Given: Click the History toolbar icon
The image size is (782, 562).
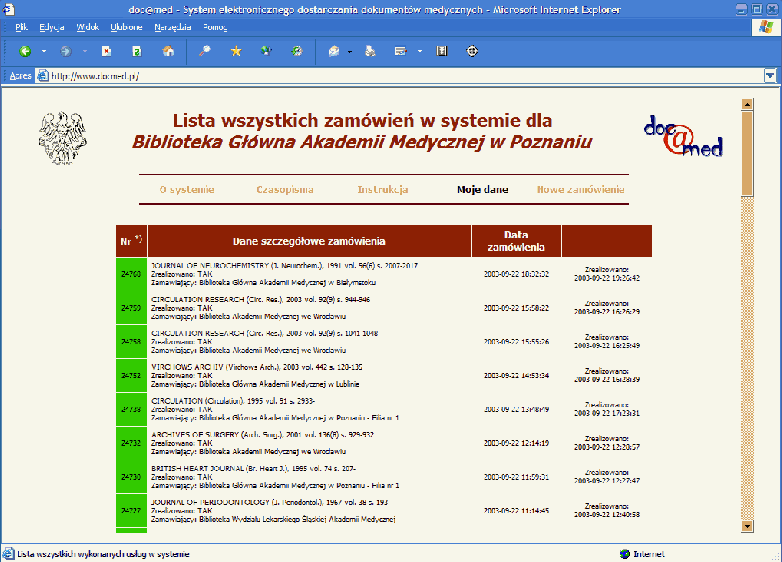Looking at the screenshot, I should (x=297, y=51).
